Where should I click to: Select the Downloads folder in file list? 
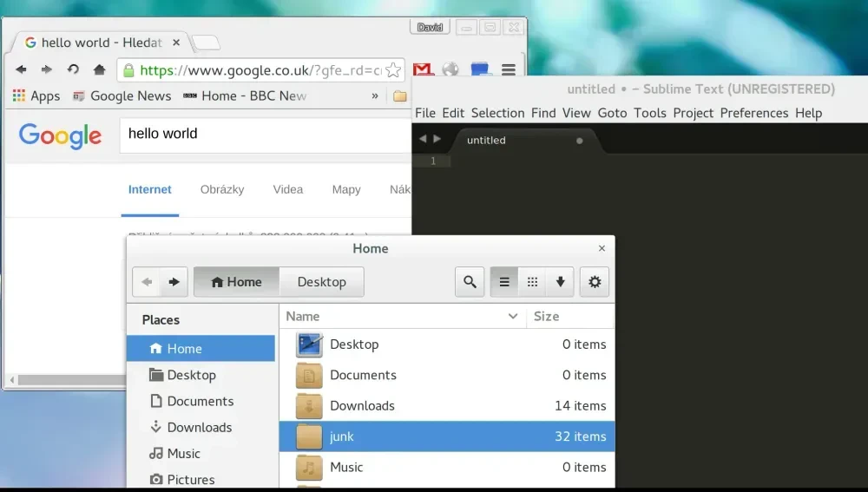pyautogui.click(x=447, y=406)
